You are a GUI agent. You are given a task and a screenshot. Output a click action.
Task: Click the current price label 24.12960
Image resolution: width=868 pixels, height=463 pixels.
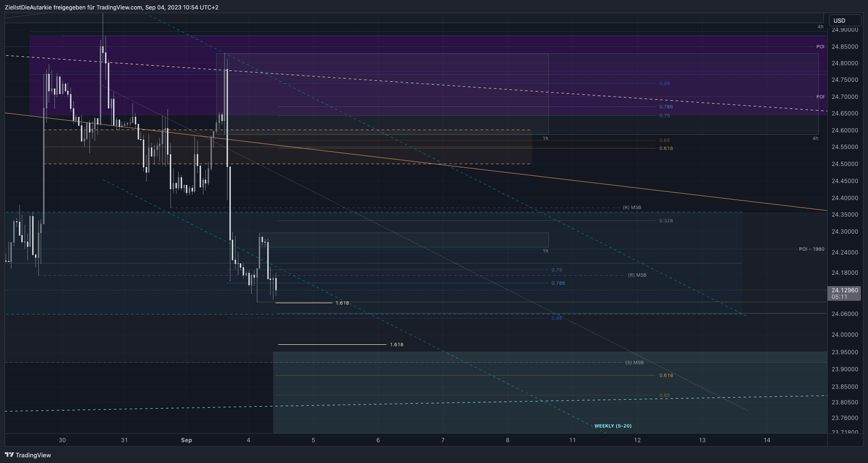(x=844, y=290)
